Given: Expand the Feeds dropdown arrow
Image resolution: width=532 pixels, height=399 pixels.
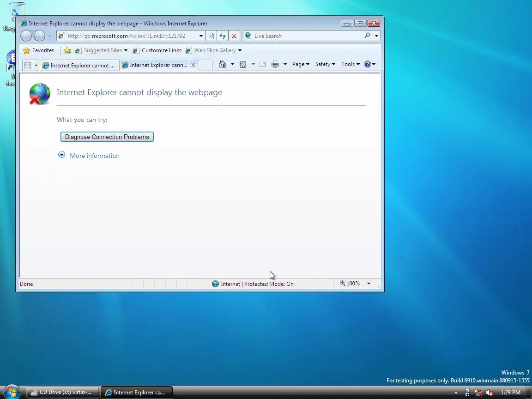Looking at the screenshot, I should point(253,64).
